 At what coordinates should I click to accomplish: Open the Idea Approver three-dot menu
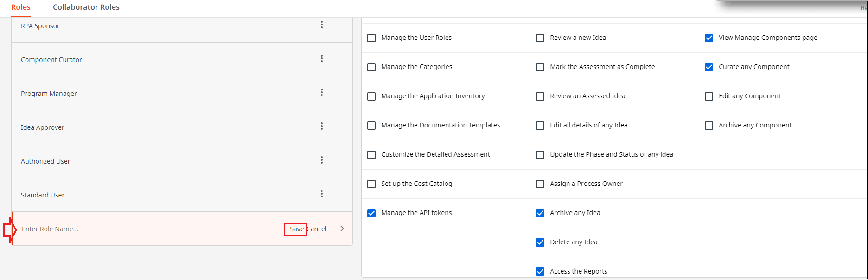(321, 127)
